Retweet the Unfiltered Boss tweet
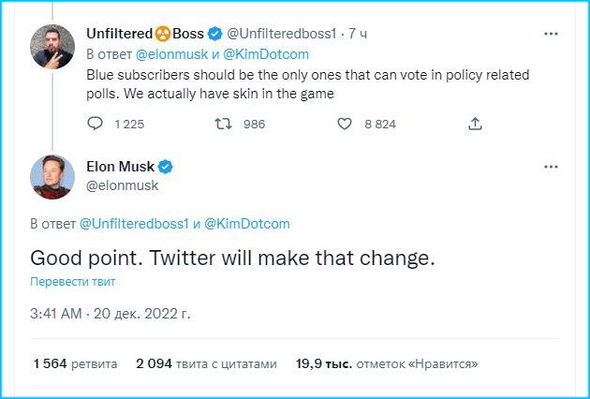The image size is (590, 399). click(x=223, y=123)
